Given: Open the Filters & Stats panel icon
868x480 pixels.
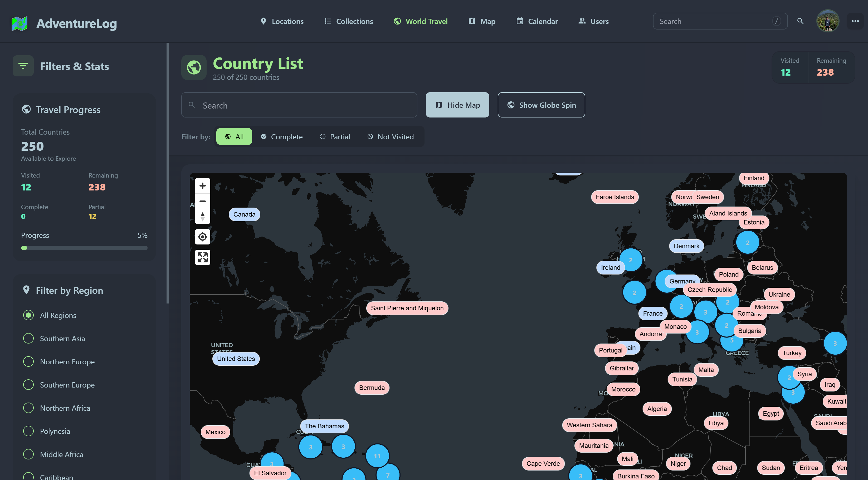Looking at the screenshot, I should click(x=23, y=66).
